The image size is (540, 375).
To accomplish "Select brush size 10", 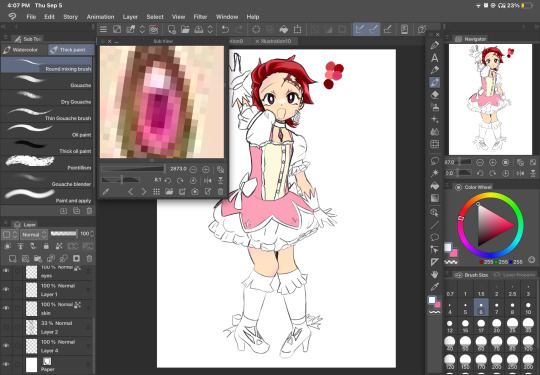I will click(x=528, y=308).
